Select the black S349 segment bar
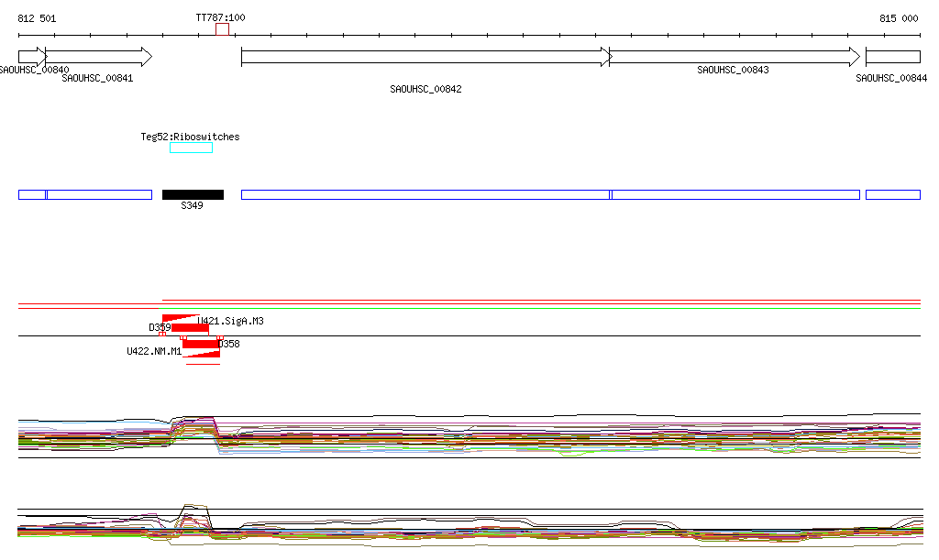 tap(193, 194)
